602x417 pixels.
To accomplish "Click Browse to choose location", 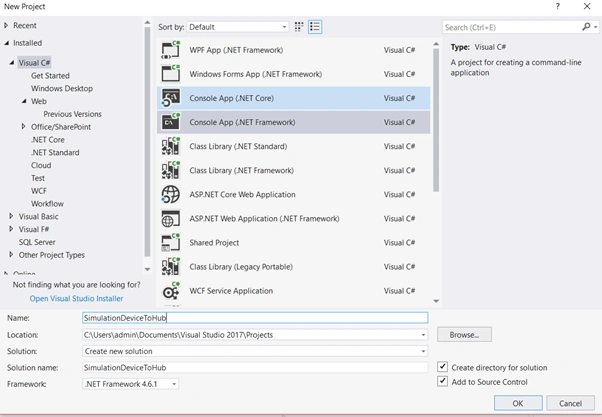I will pyautogui.click(x=464, y=335).
